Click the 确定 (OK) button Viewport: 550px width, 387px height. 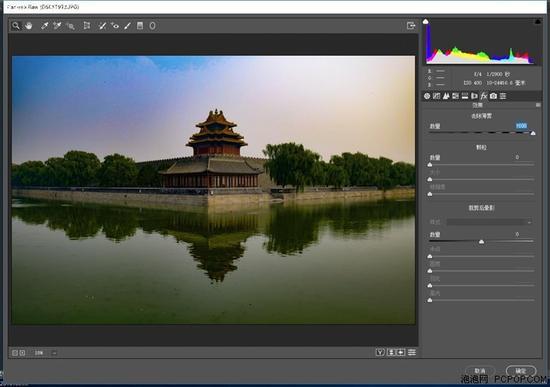point(521,371)
